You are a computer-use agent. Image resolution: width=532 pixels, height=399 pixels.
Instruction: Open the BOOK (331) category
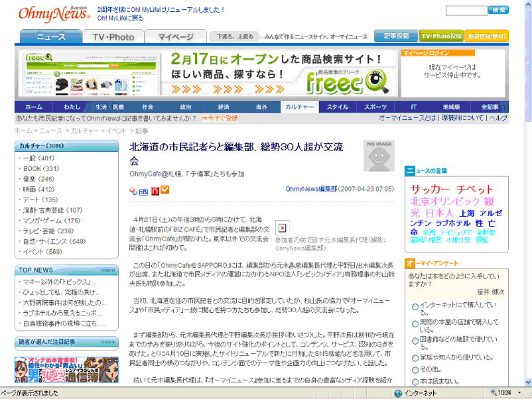(x=41, y=169)
